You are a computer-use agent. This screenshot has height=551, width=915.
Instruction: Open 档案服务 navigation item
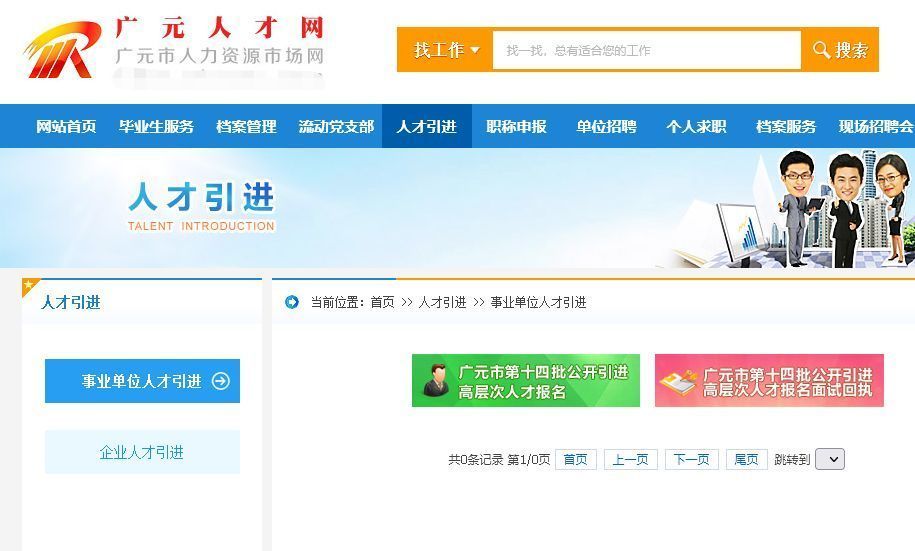pos(786,126)
